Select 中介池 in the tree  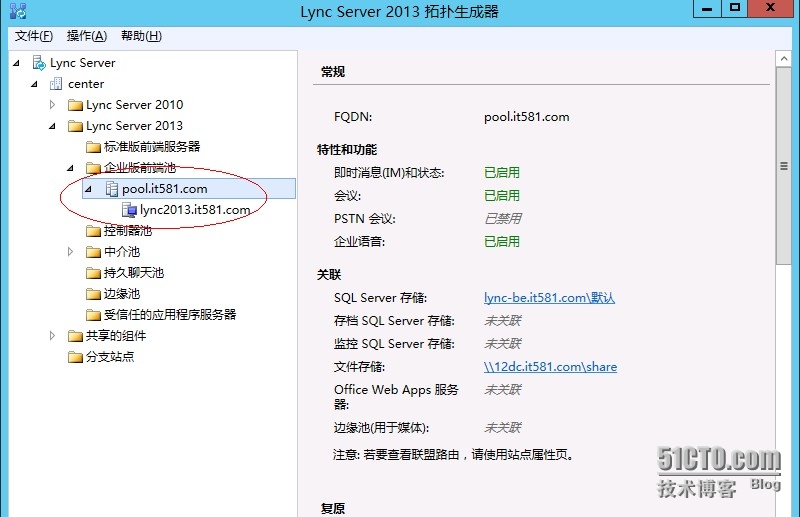tap(122, 252)
